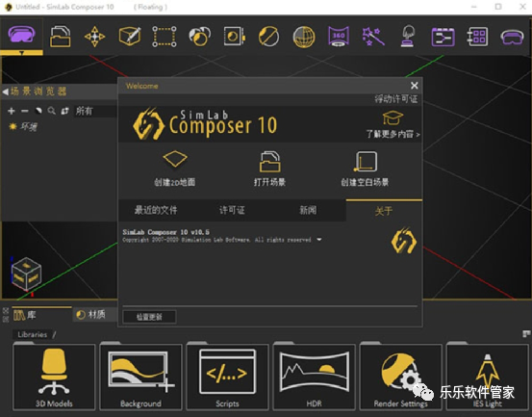Switch to the License (许可证) tab
This screenshot has height=417, width=532.
tap(232, 210)
